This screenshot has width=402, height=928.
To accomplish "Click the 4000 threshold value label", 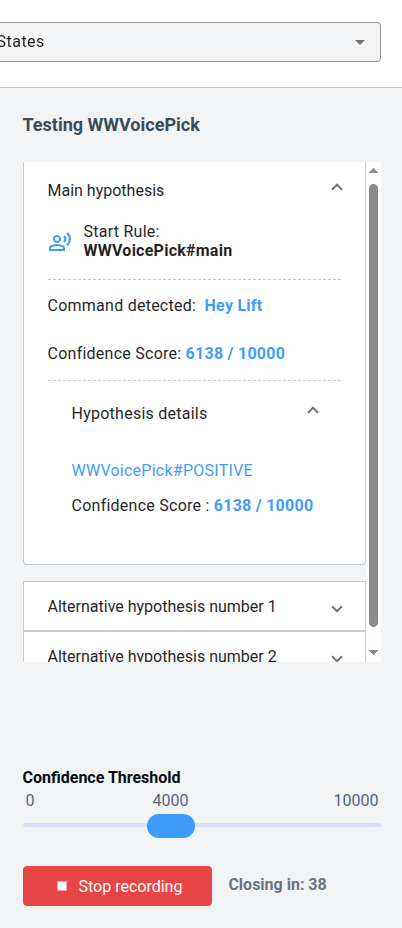I will [171, 801].
